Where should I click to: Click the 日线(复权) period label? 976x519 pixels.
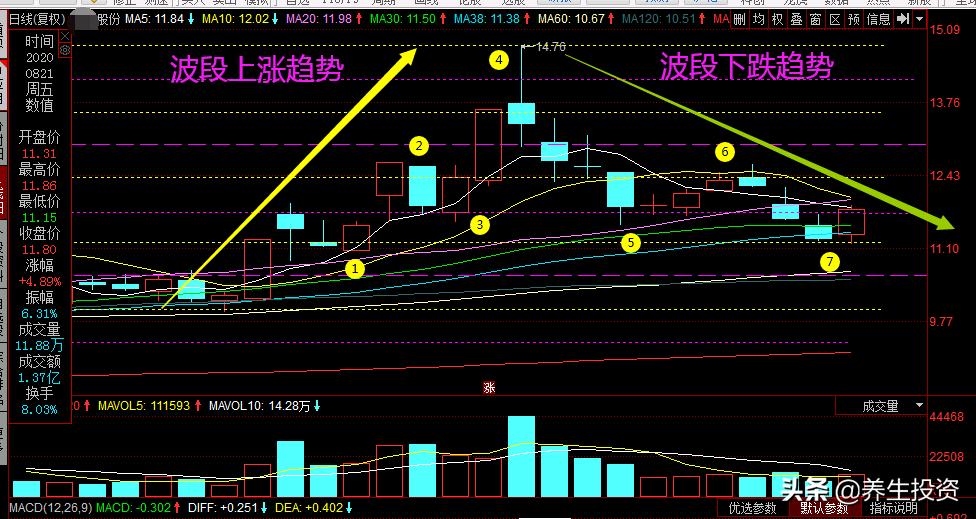coord(37,19)
